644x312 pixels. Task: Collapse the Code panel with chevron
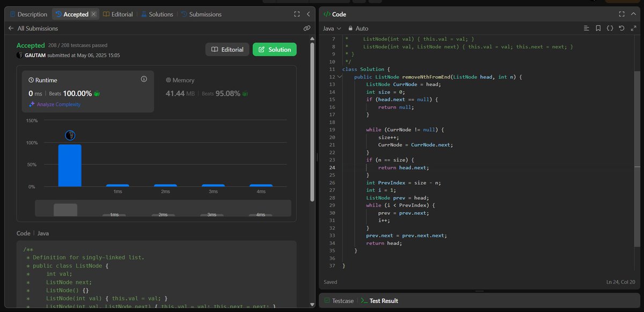pyautogui.click(x=633, y=14)
